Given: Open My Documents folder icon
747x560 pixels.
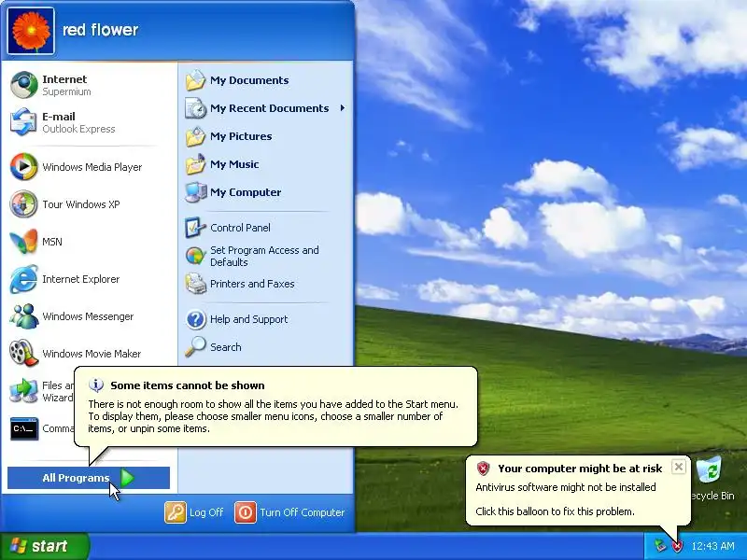Looking at the screenshot, I should point(195,80).
